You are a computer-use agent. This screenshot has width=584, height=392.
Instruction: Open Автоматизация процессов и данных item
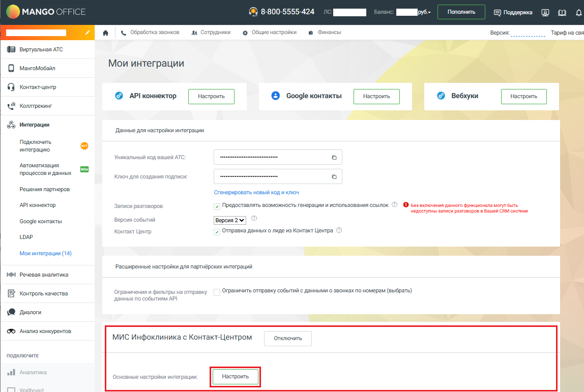pos(45,169)
